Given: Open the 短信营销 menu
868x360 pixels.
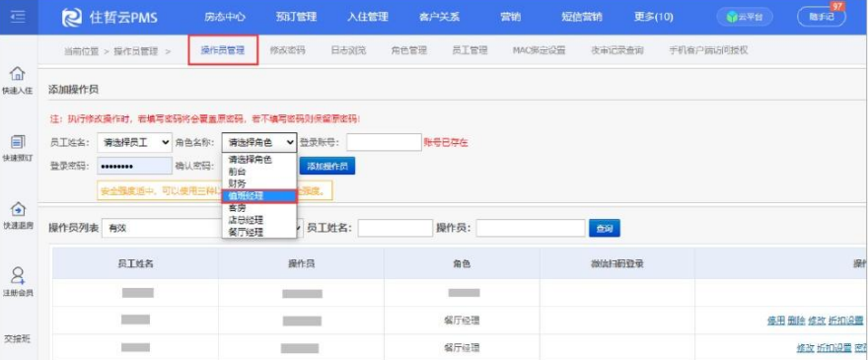Looking at the screenshot, I should click(582, 17).
